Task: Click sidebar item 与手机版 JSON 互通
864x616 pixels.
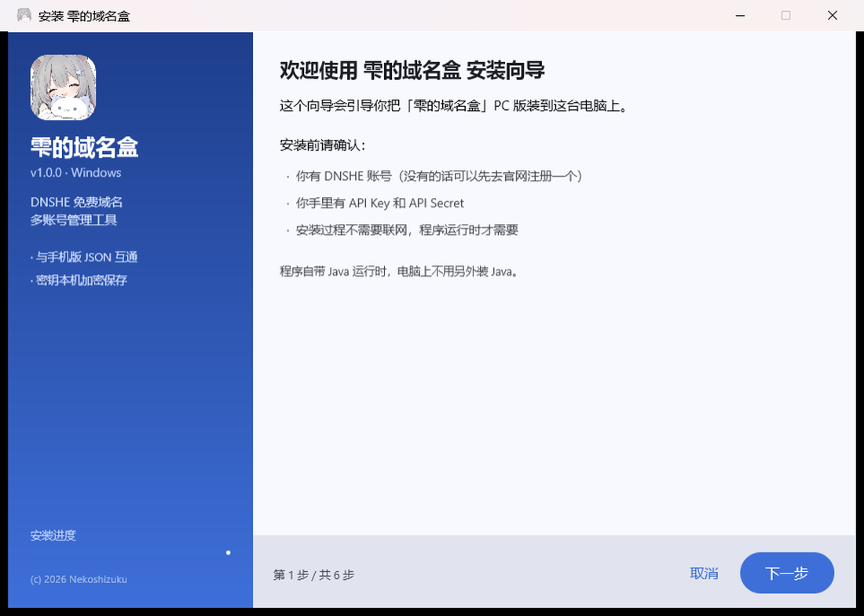Action: point(84,257)
